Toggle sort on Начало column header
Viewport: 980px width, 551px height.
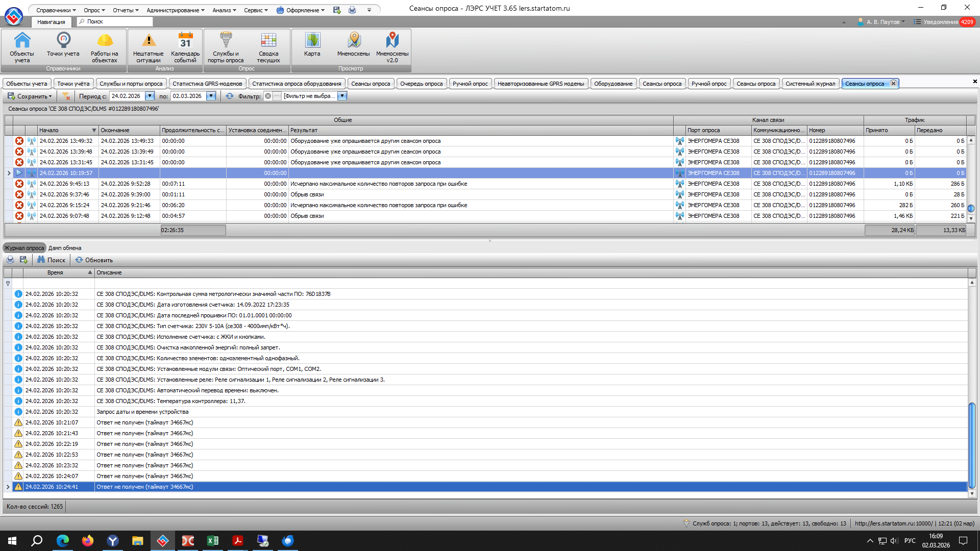click(66, 130)
